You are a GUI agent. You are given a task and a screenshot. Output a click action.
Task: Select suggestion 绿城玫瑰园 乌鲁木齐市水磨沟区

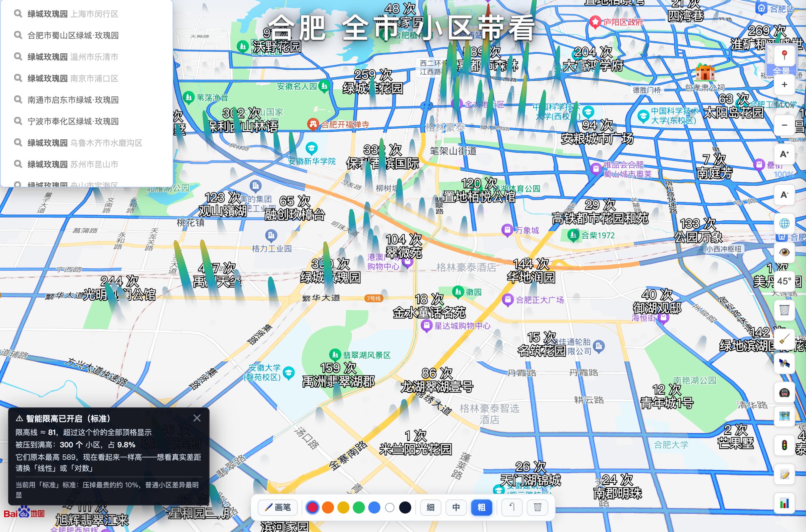[x=87, y=143]
